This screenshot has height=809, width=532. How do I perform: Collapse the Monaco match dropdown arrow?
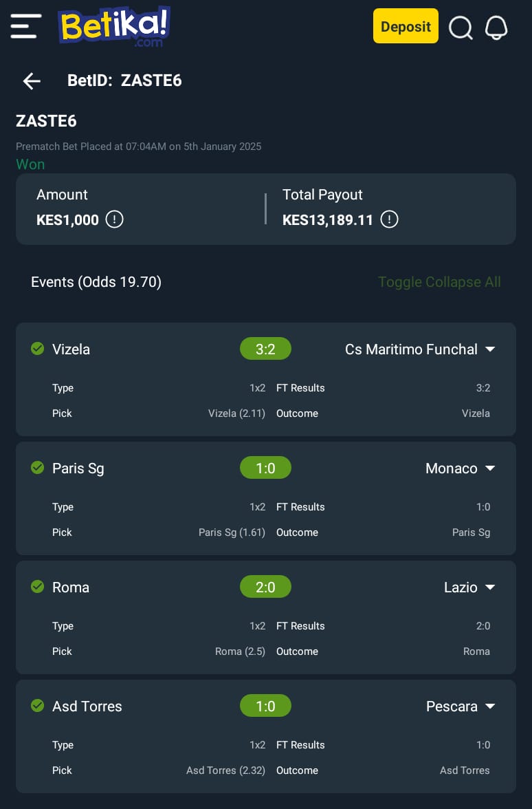tap(490, 468)
